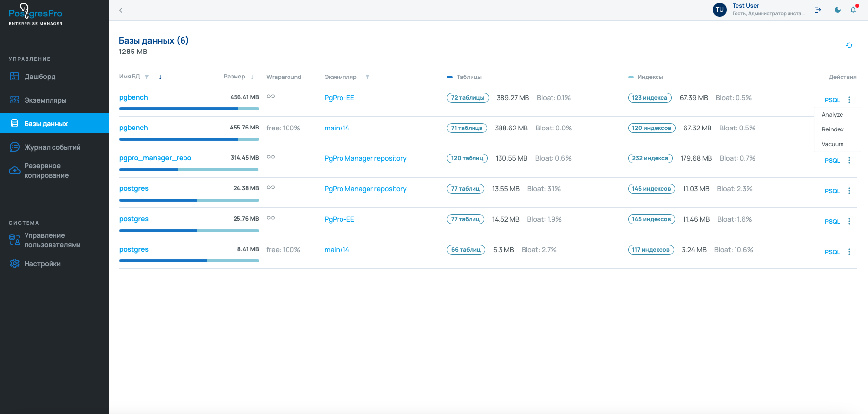Click size bar of 8.41 MB postgres
Screen dimensions: 868x414
click(x=189, y=261)
